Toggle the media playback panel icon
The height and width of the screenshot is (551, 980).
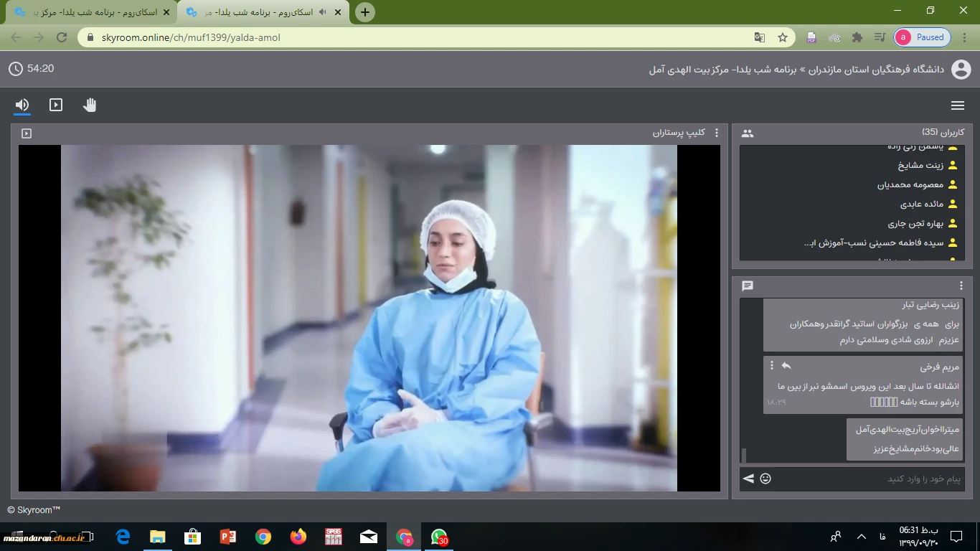click(56, 105)
